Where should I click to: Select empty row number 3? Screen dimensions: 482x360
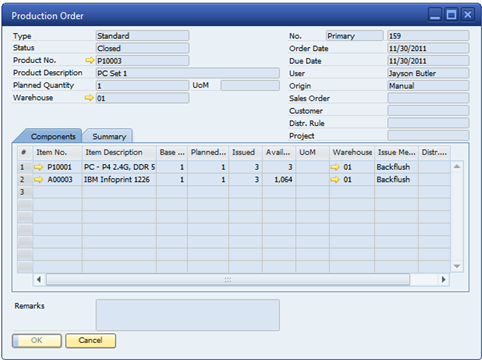coord(25,192)
